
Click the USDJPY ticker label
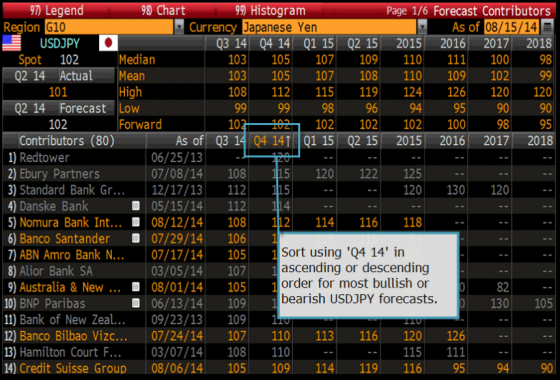point(60,43)
